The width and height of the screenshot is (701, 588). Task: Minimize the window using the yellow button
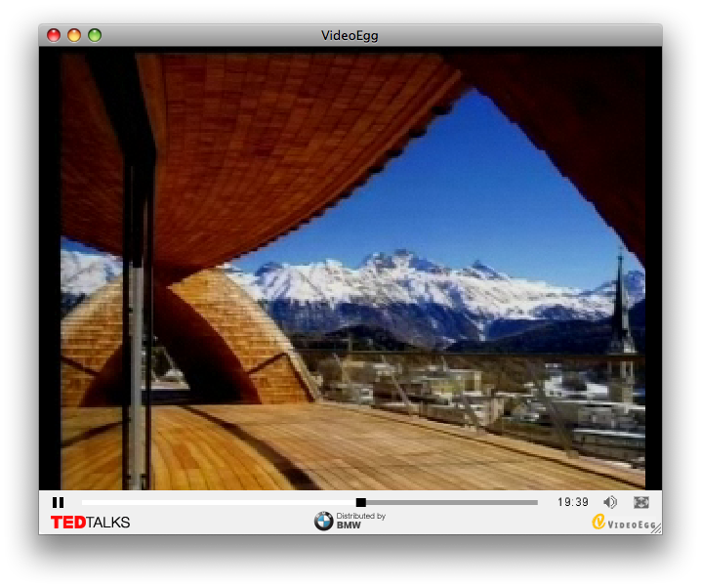point(74,36)
